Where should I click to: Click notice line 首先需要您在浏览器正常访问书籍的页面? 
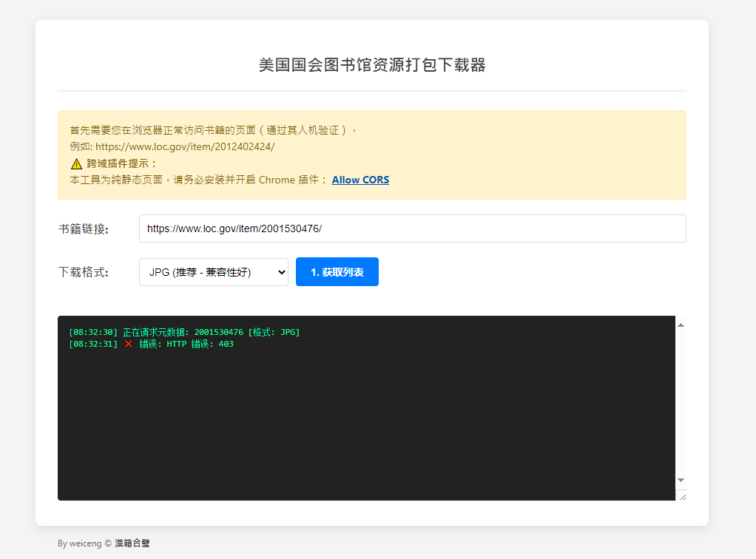point(212,130)
